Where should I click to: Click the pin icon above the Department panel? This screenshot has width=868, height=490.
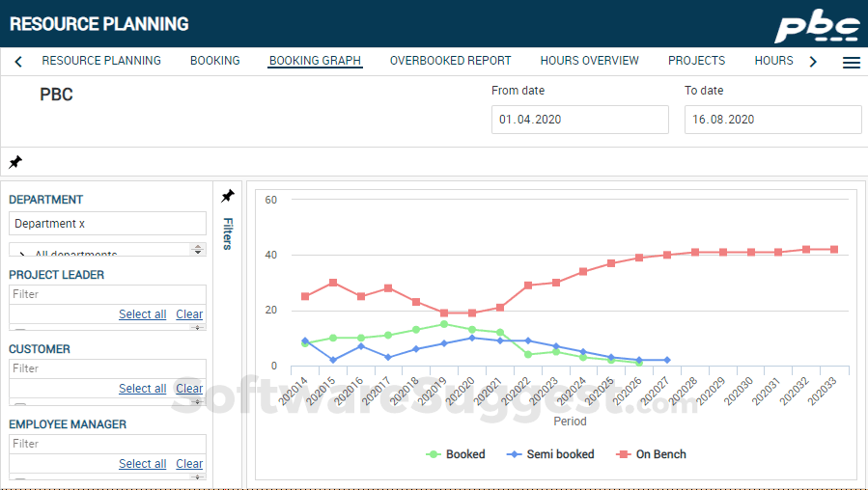(15, 162)
